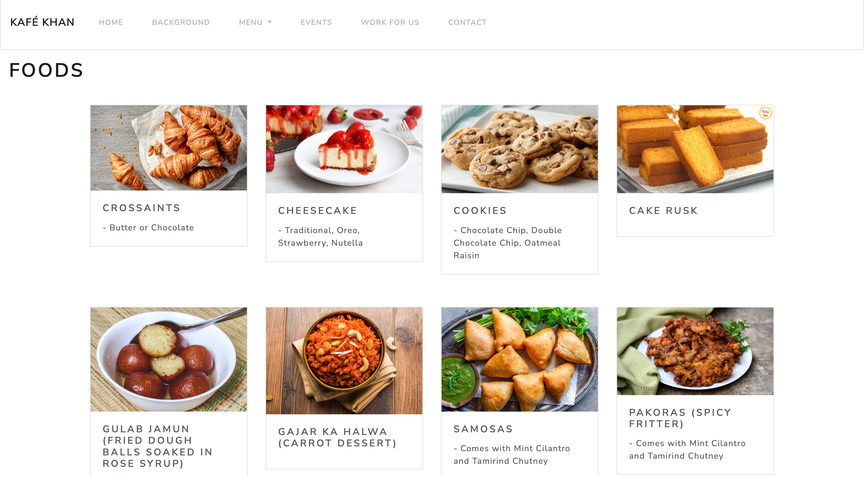
Task: Click the round badge on cake rusk image
Action: tap(765, 113)
